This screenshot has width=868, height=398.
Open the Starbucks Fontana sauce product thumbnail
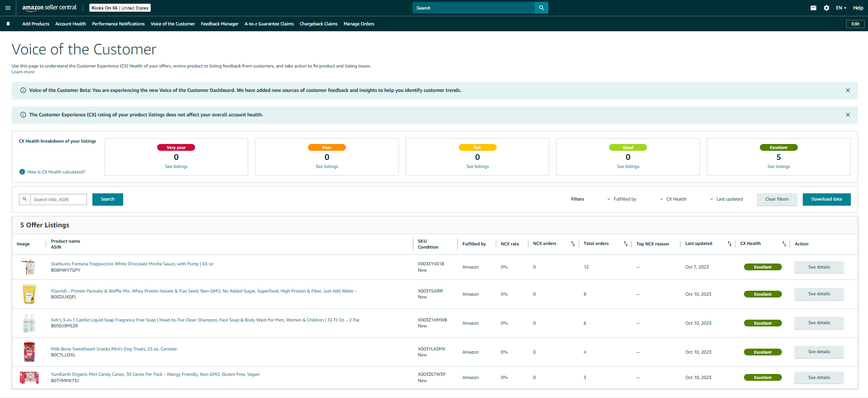(29, 267)
